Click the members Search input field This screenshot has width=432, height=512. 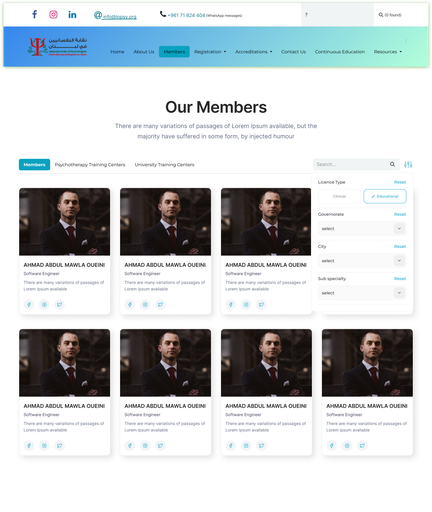351,164
